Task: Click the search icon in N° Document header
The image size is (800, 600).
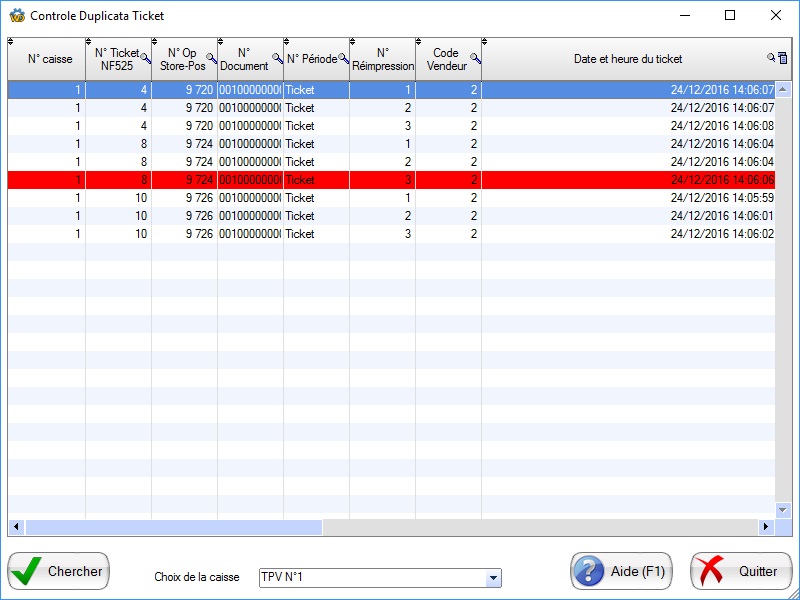Action: tap(277, 59)
